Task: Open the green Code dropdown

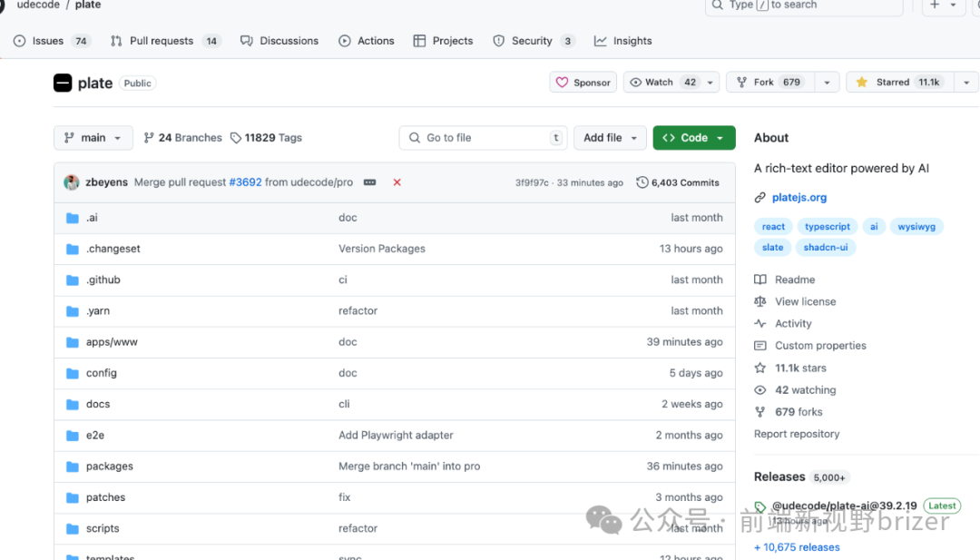Action: [694, 137]
